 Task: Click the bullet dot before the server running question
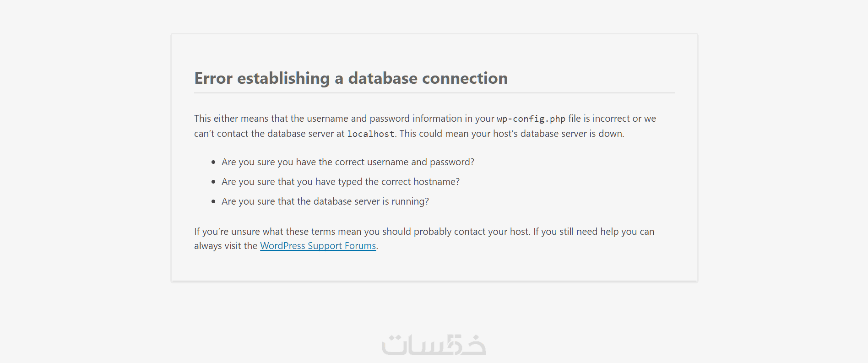[x=213, y=201]
